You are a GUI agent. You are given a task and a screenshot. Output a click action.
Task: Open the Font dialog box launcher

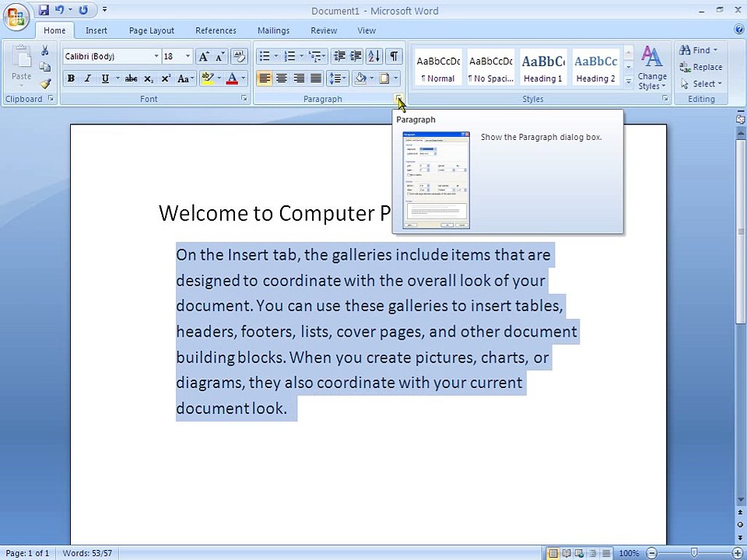pyautogui.click(x=244, y=98)
